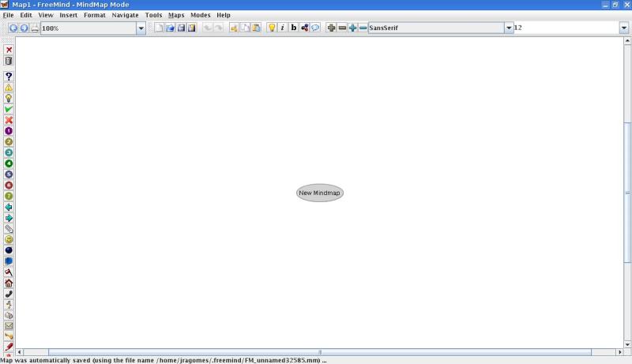Image resolution: width=632 pixels, height=364 pixels.
Task: Add the envelope mail icon
Action: pyautogui.click(x=9, y=326)
